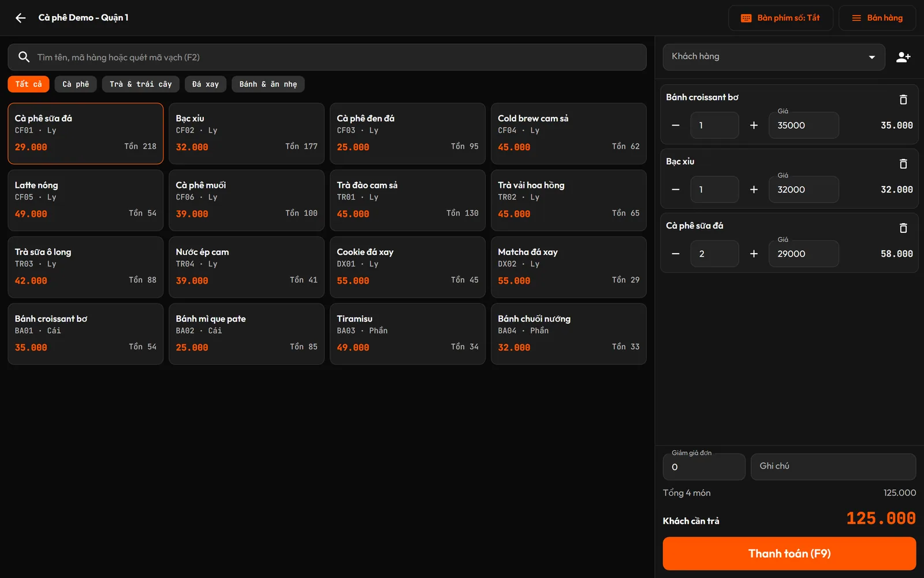Add new customer icon
Image resolution: width=924 pixels, height=578 pixels.
tap(903, 57)
